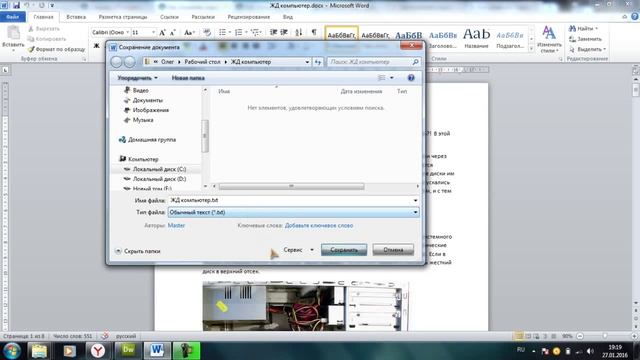Click the Numbering list icon
Image resolution: width=640 pixels, height=360 pixels.
238,32
